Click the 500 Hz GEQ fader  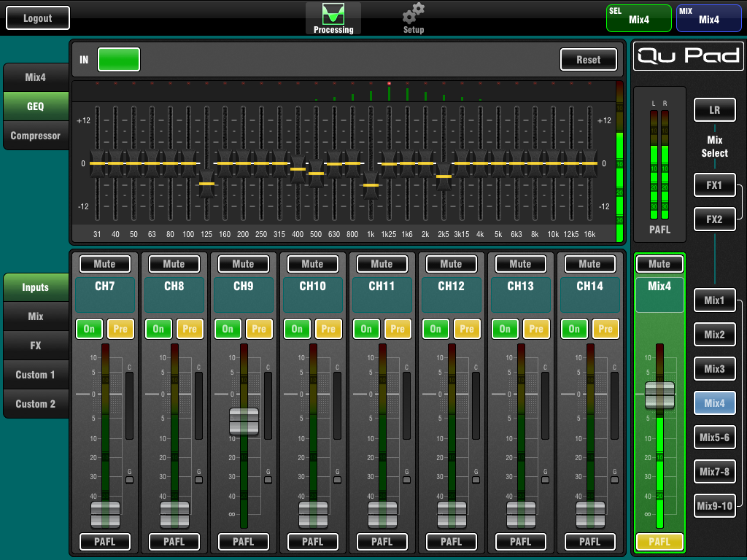[x=316, y=174]
